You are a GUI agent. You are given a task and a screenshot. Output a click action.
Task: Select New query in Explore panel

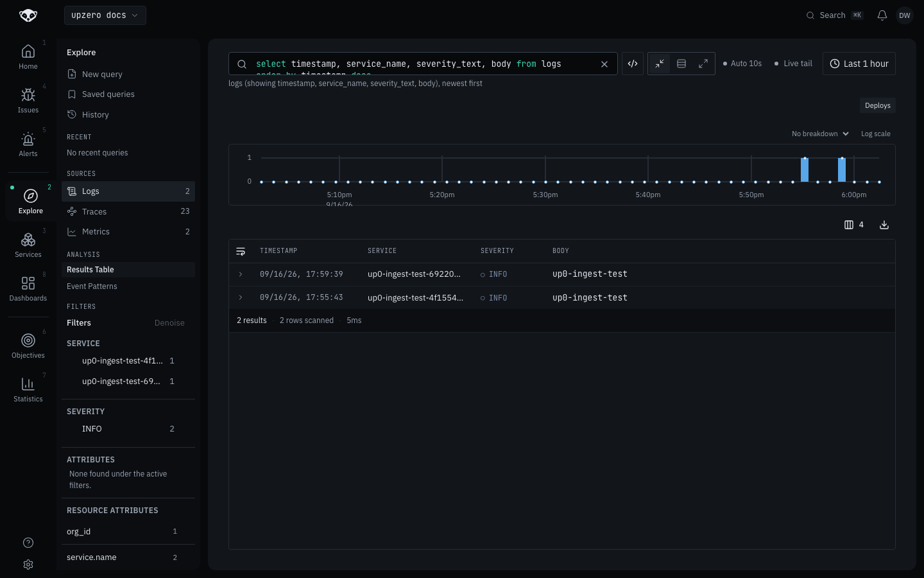click(128, 74)
